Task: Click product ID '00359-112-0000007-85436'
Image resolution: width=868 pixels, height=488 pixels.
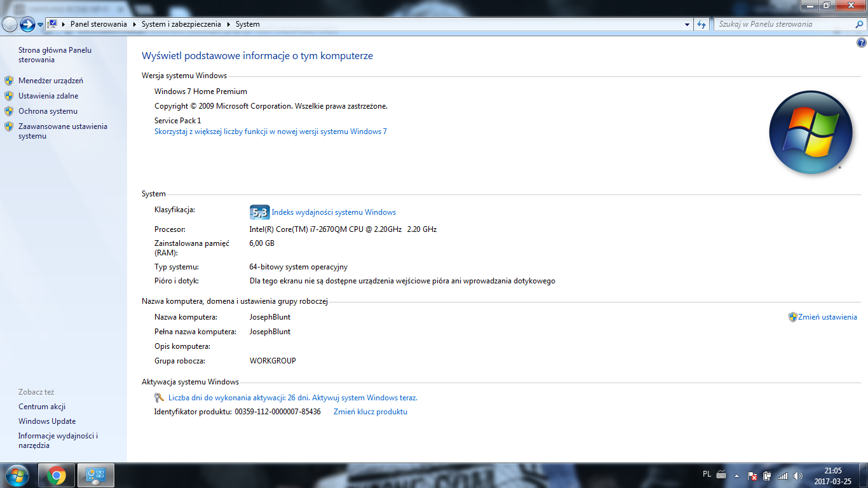Action: point(278,412)
